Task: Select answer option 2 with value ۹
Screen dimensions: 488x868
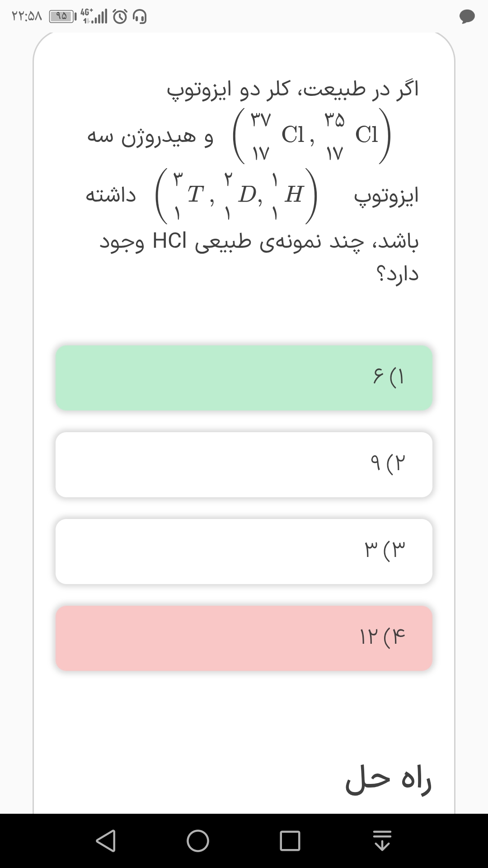Action: tap(244, 465)
